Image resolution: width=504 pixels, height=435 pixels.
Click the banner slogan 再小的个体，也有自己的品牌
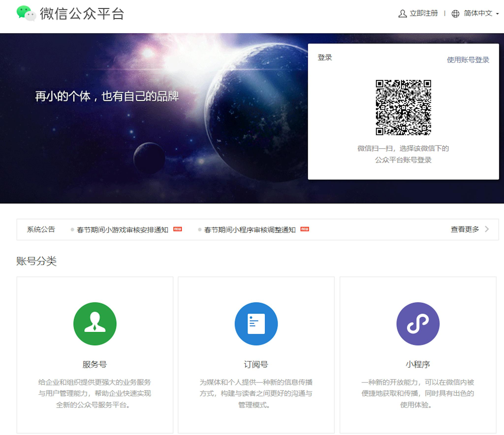pos(107,96)
